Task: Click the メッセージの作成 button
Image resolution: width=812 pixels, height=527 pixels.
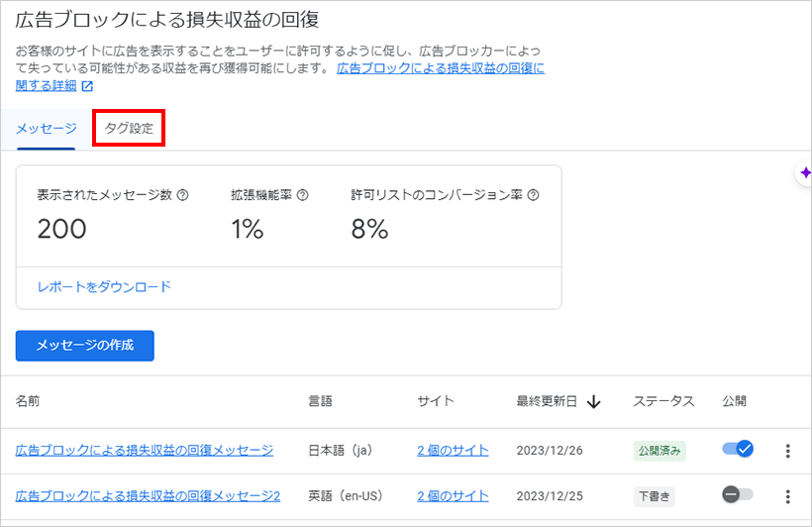Action: click(x=85, y=346)
